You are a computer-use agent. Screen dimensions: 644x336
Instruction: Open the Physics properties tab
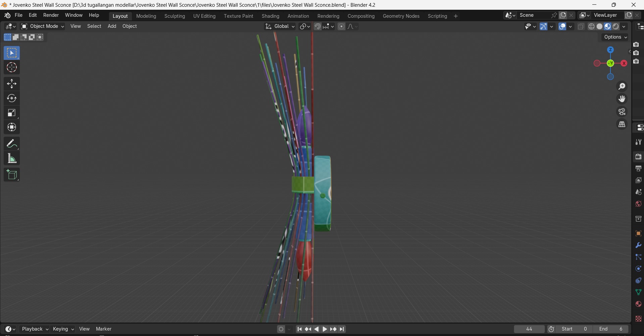pyautogui.click(x=638, y=269)
